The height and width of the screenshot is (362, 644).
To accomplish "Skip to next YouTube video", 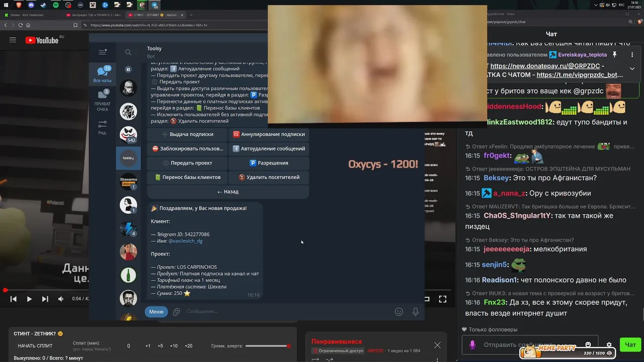I will (x=45, y=299).
